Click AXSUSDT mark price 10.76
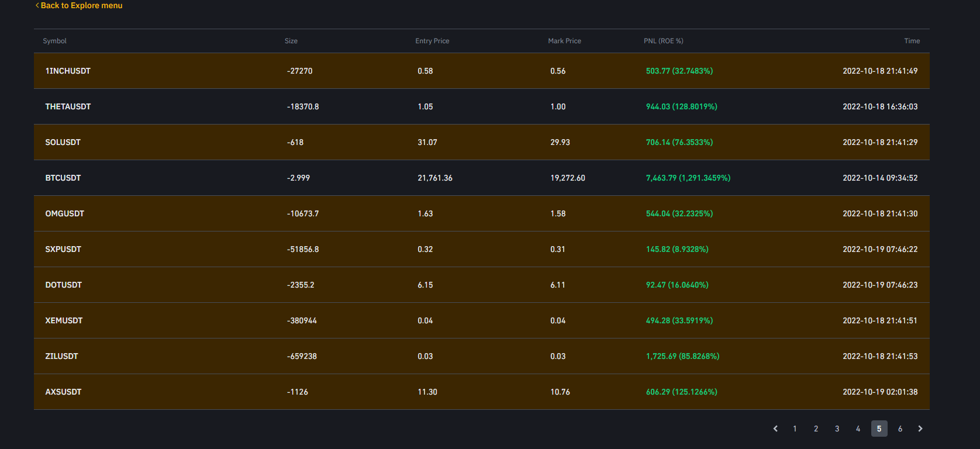The height and width of the screenshot is (449, 980). [x=560, y=392]
